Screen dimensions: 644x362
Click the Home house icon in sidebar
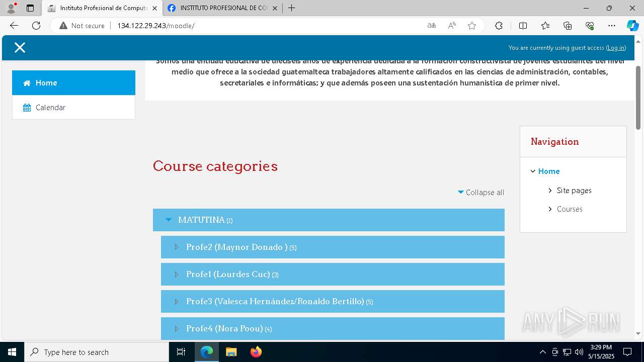[x=27, y=83]
